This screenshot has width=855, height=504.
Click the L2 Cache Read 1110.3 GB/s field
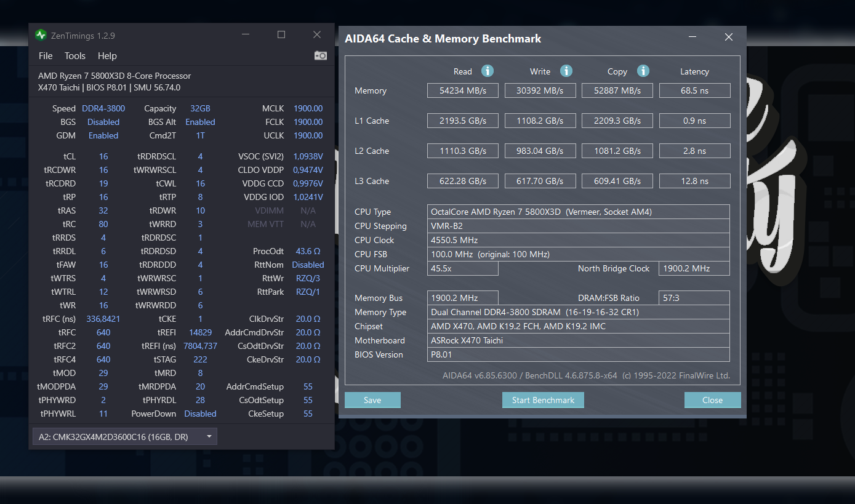[463, 151]
